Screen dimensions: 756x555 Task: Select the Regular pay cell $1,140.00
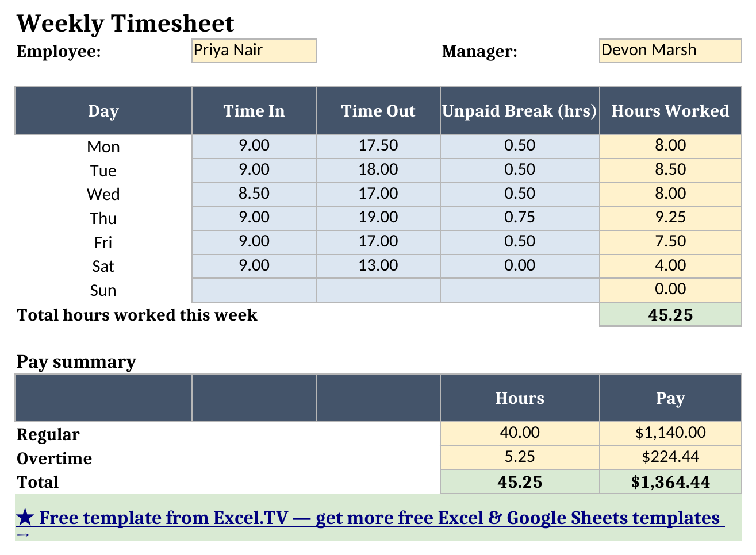(670, 434)
